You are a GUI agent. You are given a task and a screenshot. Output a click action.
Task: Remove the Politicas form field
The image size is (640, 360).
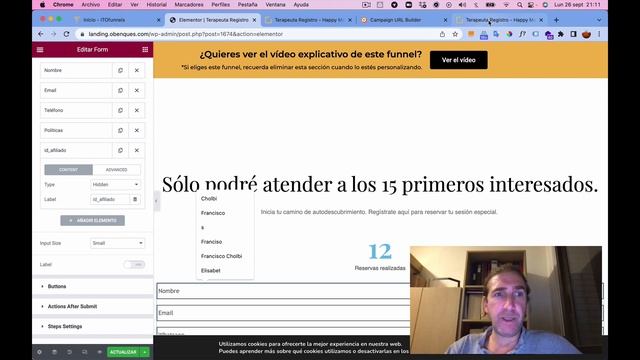137,130
